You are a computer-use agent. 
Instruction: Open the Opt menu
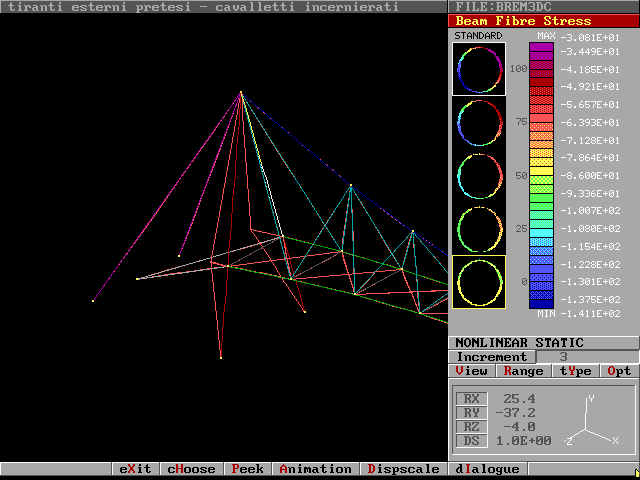point(619,371)
